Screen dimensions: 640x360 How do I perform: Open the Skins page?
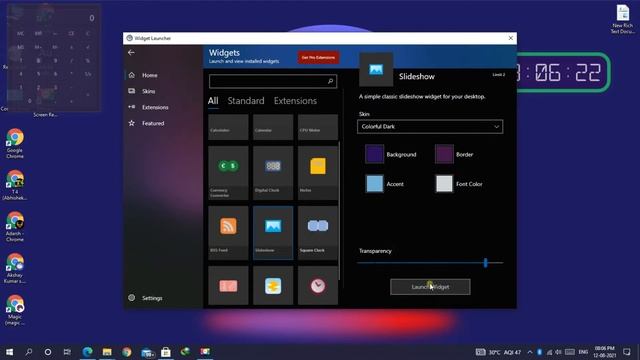coord(149,91)
